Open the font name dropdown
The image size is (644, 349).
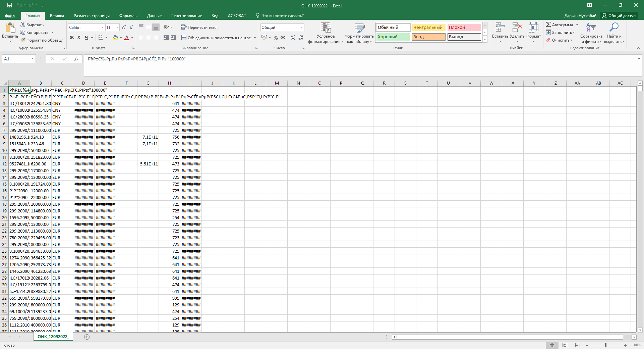tap(103, 28)
